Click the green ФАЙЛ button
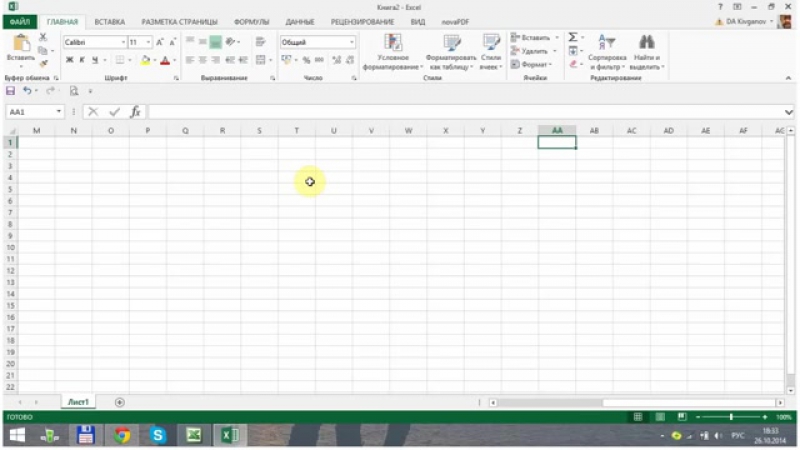This screenshot has width=800, height=450. 21,21
